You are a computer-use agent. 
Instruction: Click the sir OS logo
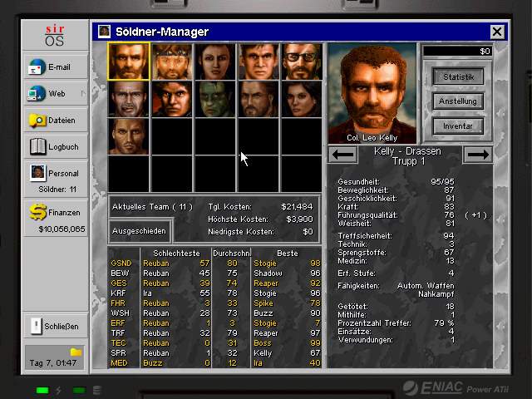pos(55,35)
